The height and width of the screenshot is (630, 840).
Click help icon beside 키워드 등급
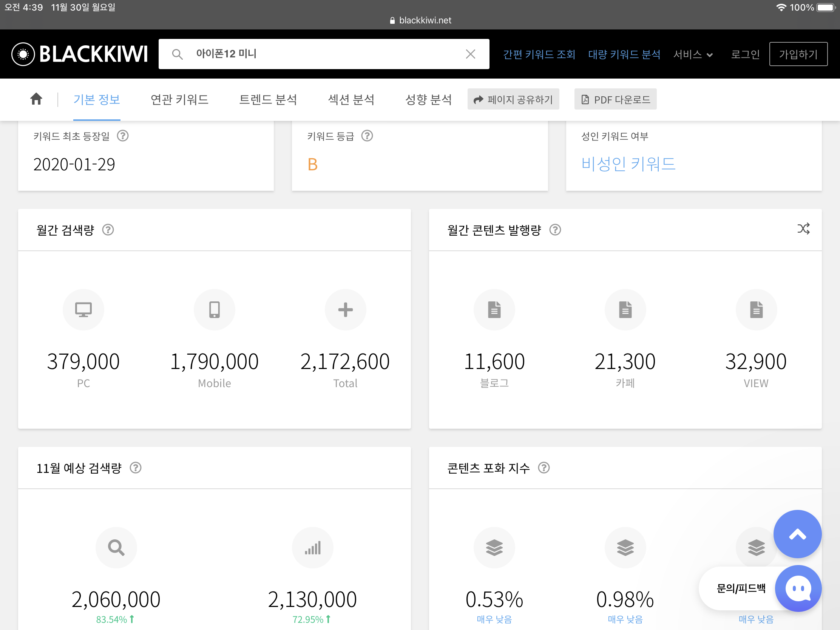[x=367, y=136]
